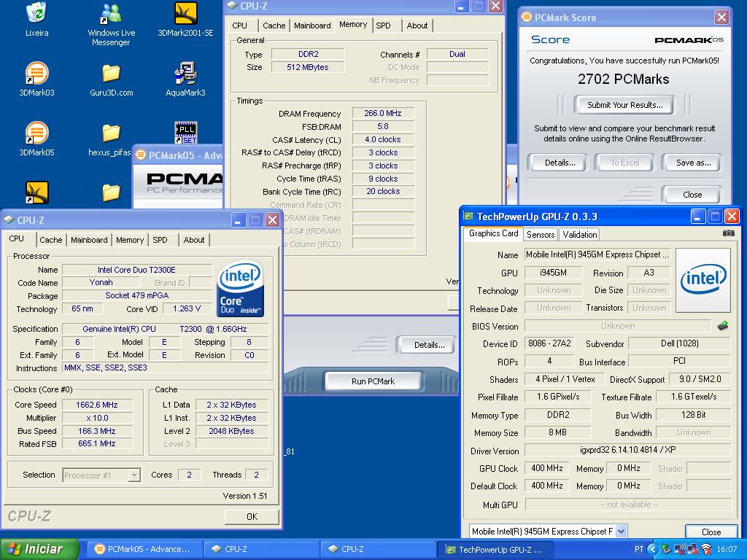Select the CPU tab in front CPU-Z
The image size is (747, 560).
17,238
